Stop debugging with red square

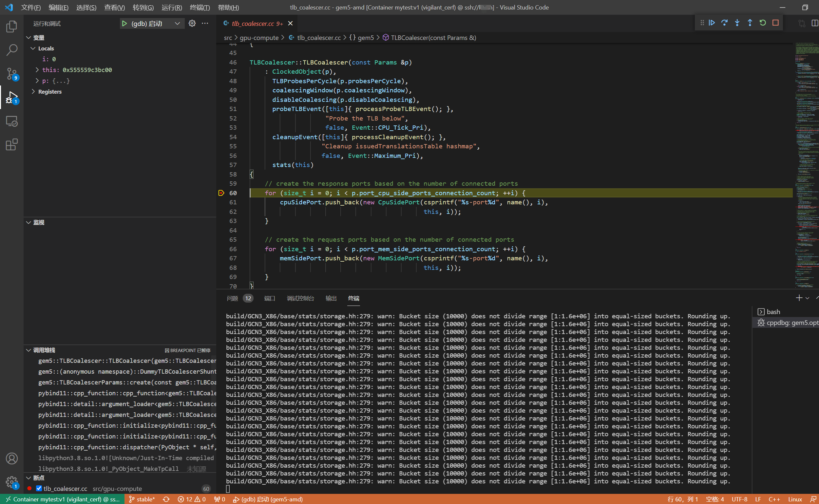click(775, 23)
